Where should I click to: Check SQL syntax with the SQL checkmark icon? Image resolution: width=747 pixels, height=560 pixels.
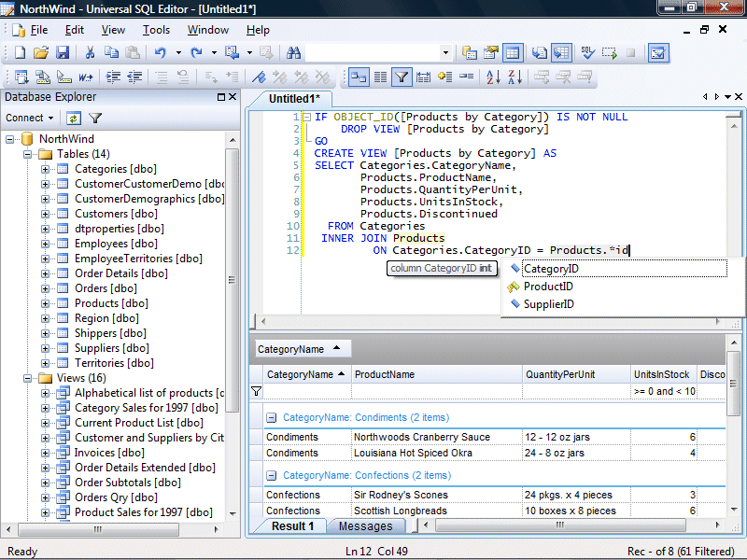click(587, 52)
